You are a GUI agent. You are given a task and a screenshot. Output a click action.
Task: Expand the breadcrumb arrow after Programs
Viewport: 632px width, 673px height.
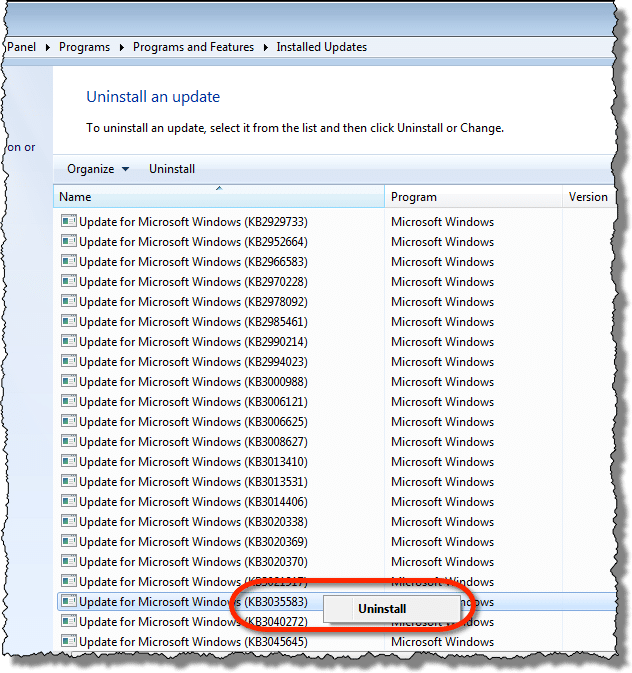[x=122, y=47]
